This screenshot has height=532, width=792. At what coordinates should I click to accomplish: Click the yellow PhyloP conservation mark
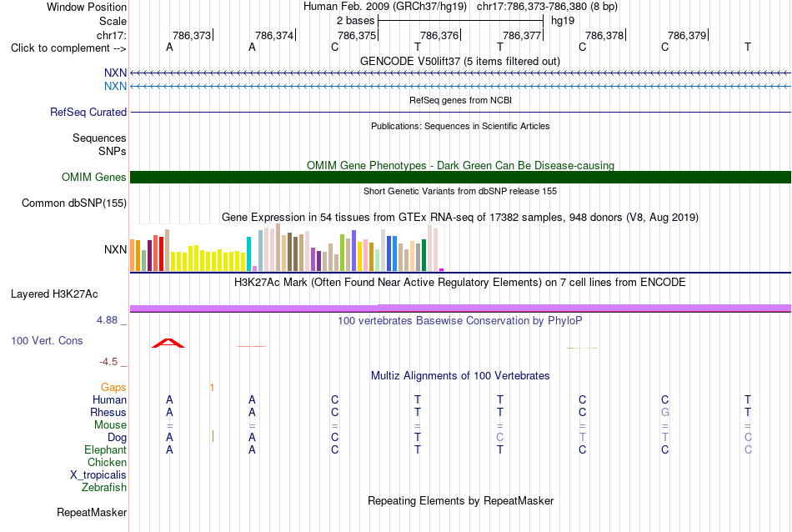[583, 348]
